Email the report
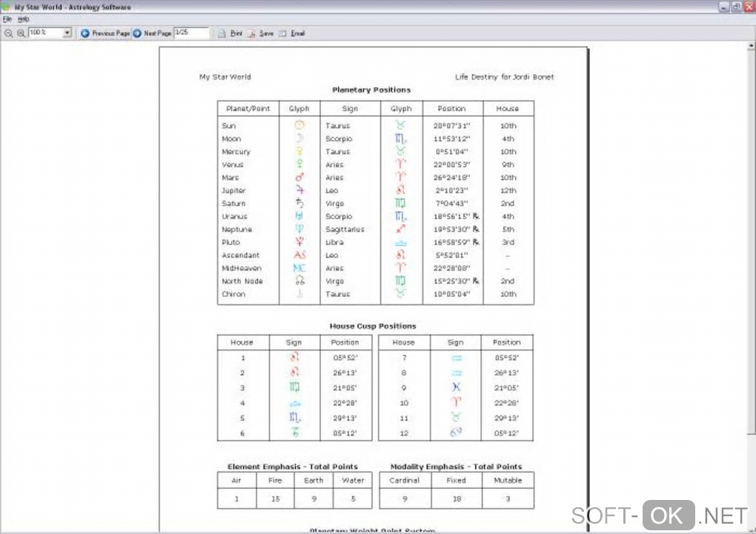Screen dimensions: 756x534 [x=292, y=33]
